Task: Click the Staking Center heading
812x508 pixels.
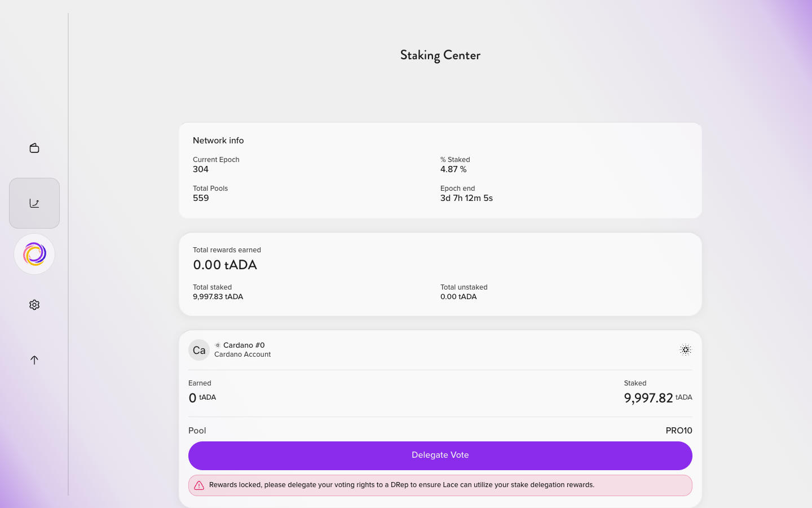Action: pos(440,55)
